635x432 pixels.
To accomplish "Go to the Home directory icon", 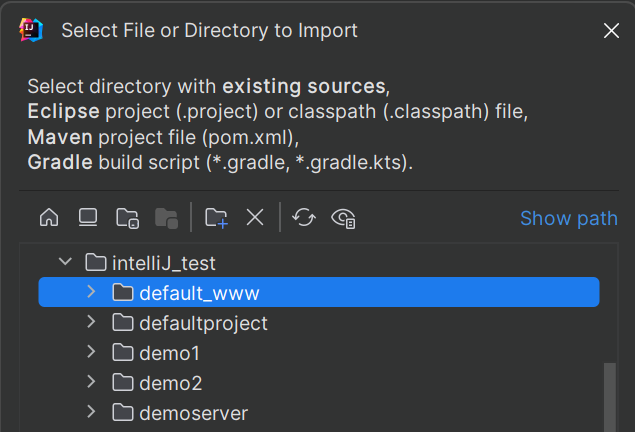I will click(x=49, y=217).
